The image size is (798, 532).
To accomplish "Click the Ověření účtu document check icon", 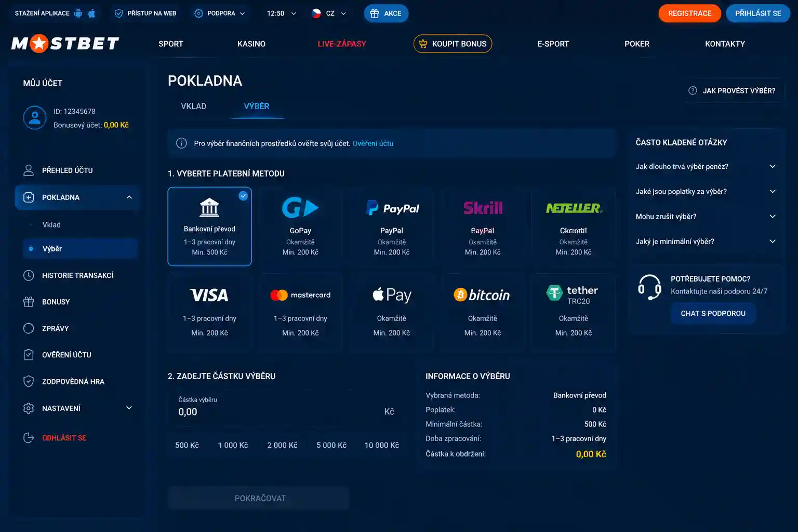I will coord(29,355).
